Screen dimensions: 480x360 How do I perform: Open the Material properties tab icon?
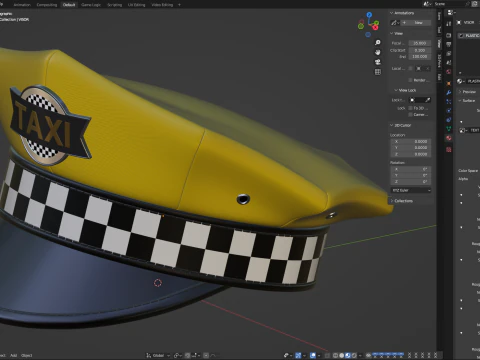[449, 138]
